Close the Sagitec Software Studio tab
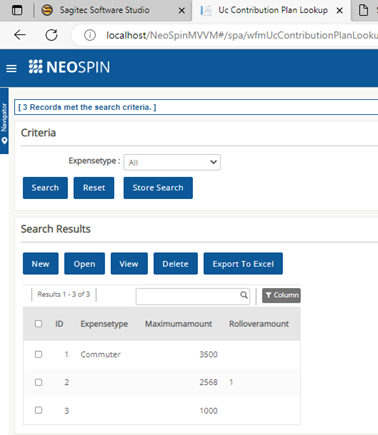 (182, 11)
